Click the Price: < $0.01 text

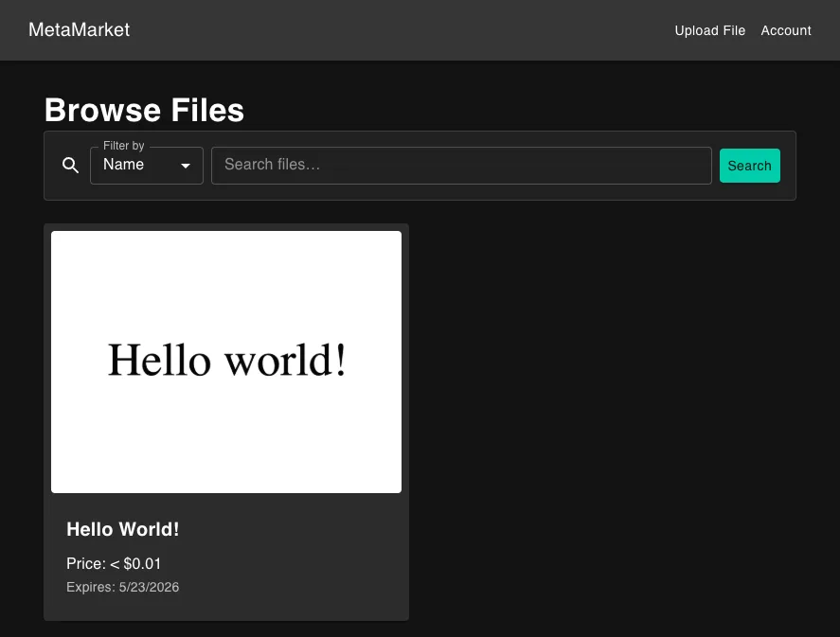[114, 564]
